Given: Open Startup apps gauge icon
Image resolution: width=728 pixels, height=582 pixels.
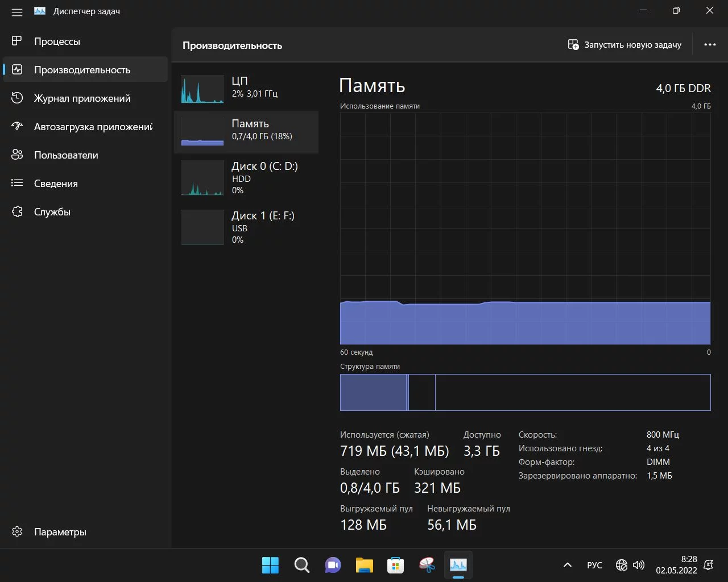Looking at the screenshot, I should (17, 126).
